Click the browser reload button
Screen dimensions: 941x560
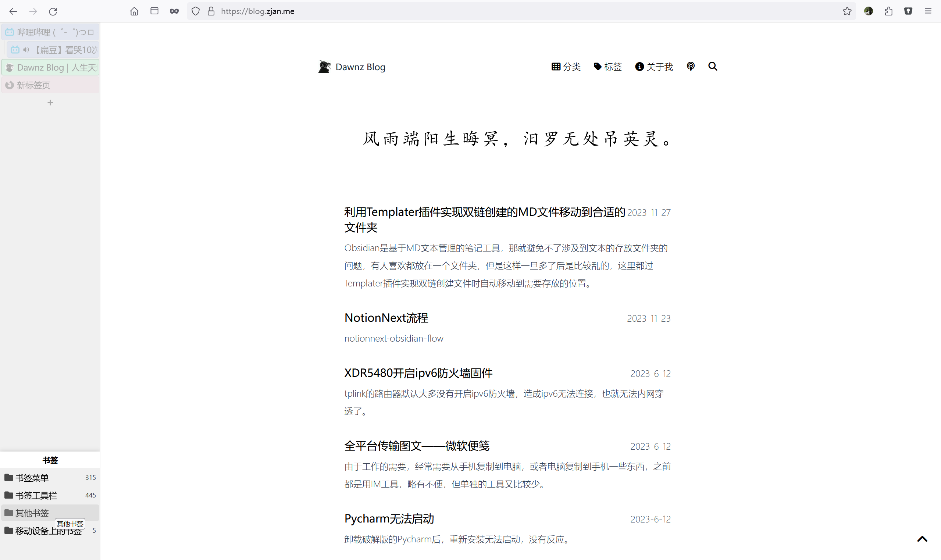(x=53, y=11)
